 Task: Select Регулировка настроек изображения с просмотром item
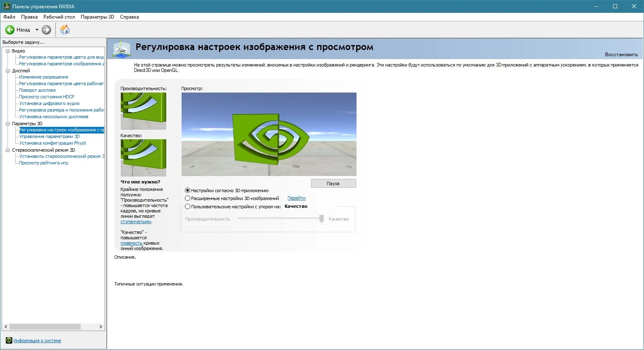coord(62,130)
